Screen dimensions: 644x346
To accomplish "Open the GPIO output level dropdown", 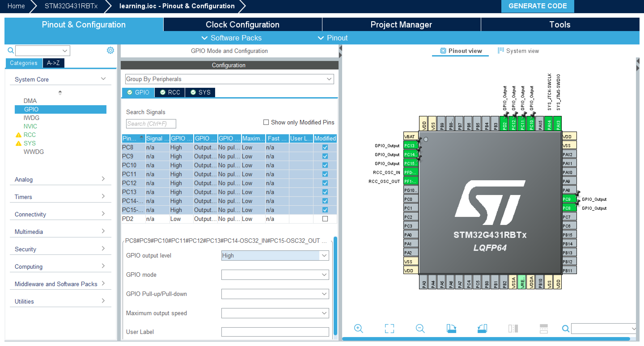I will point(275,255).
